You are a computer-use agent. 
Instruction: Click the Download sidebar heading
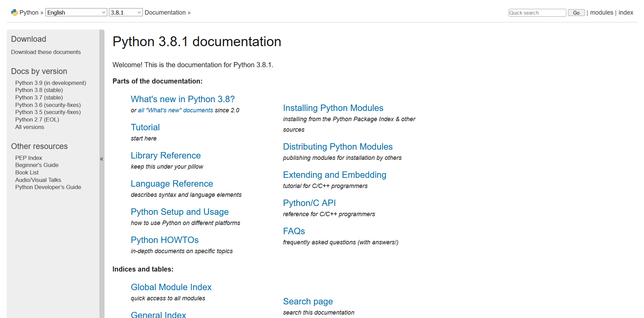coord(29,39)
